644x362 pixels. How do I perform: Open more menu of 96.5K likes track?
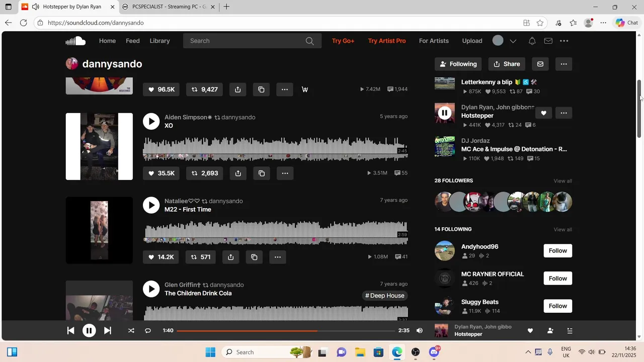pos(285,89)
